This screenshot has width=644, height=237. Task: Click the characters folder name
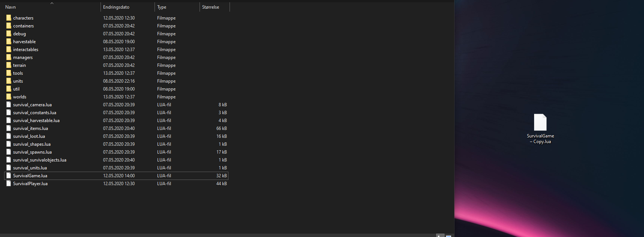23,18
